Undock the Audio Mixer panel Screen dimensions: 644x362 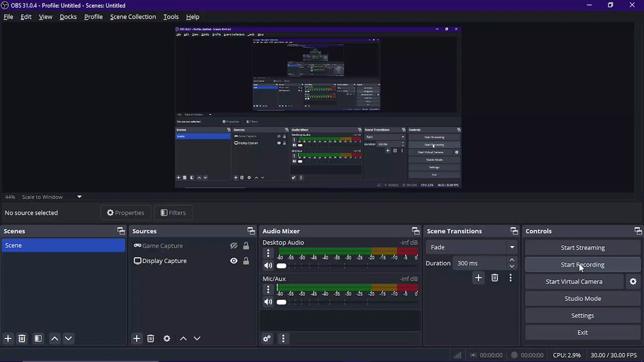415,231
